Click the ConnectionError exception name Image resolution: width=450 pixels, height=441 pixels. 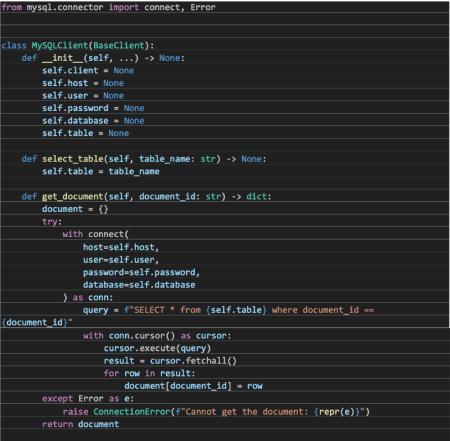point(132,412)
